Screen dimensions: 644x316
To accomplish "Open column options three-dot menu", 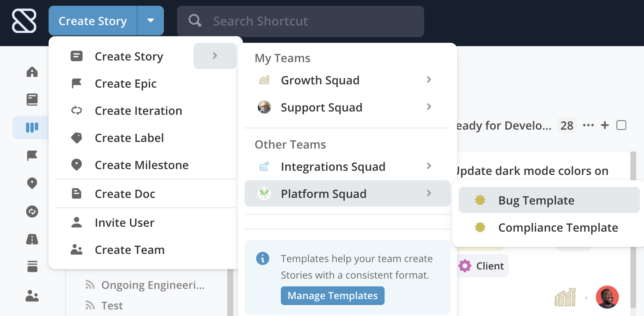I will (588, 125).
